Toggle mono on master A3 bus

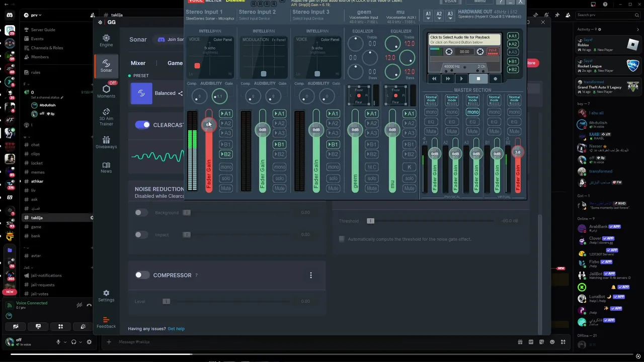472,112
